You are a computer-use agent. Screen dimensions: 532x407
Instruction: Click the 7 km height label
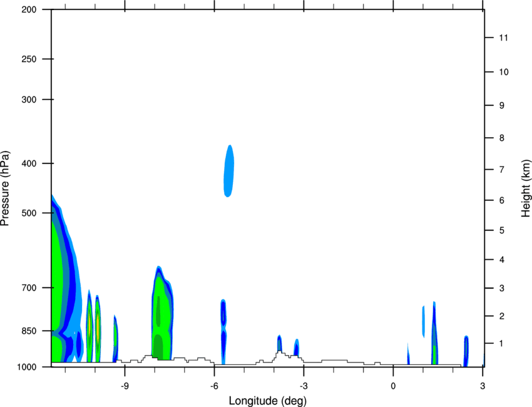tap(502, 170)
